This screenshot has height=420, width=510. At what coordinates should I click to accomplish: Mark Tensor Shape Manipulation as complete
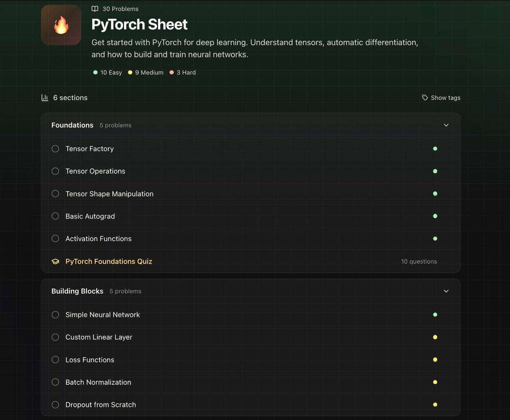[x=55, y=194]
